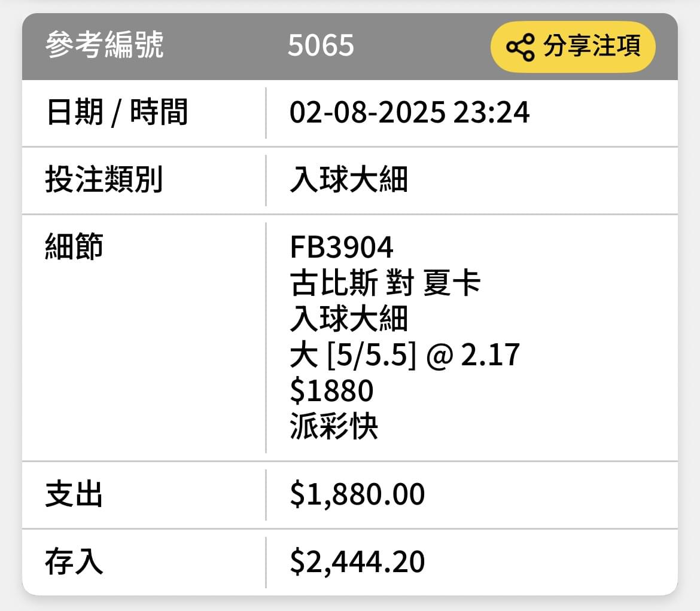700x611 pixels.
Task: Click the 派彩快 text in details
Action: [x=334, y=426]
